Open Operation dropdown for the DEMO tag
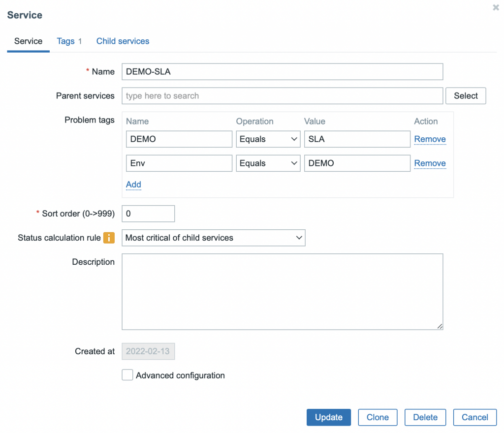 tap(268, 139)
